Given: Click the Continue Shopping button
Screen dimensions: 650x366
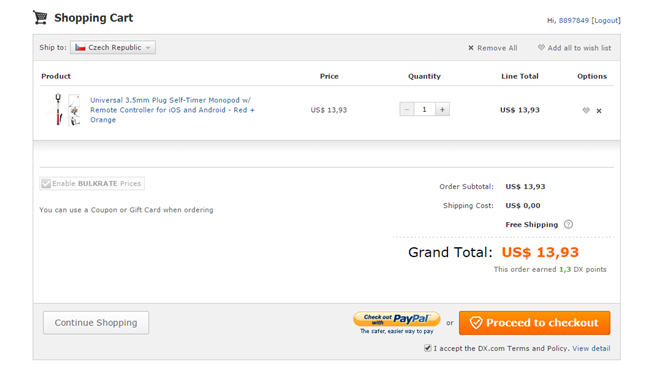Looking at the screenshot, I should coord(96,322).
